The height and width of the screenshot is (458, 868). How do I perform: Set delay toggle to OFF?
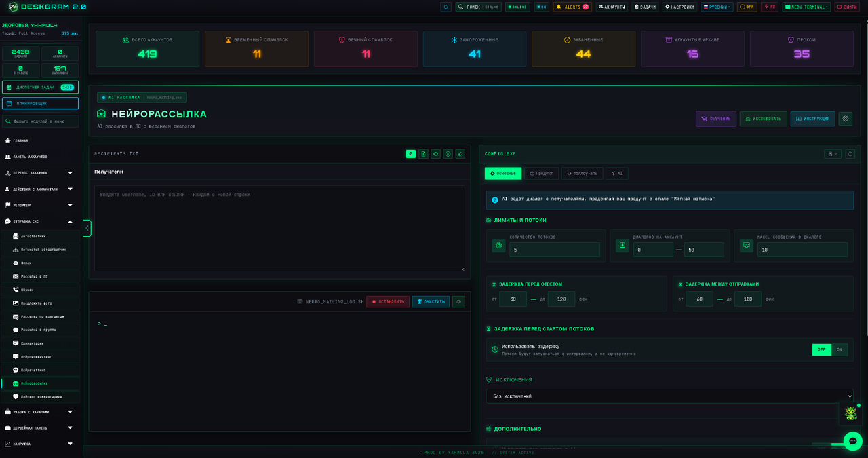[821, 350]
